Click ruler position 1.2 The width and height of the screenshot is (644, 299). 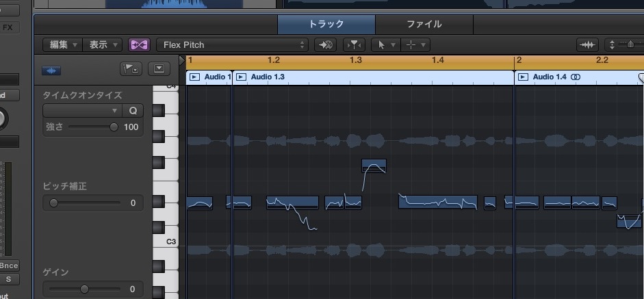tap(274, 60)
